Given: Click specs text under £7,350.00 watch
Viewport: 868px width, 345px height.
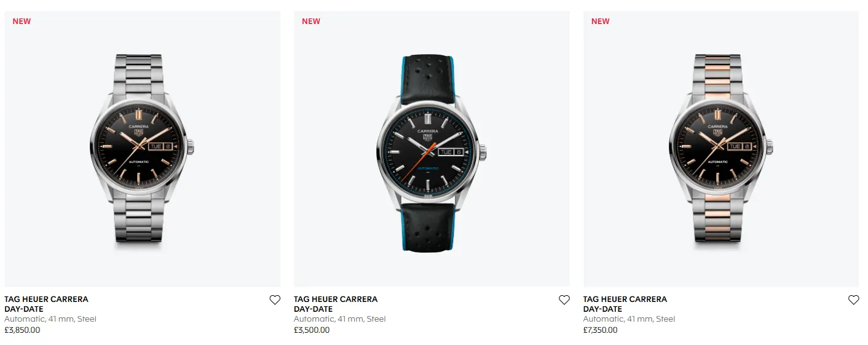Looking at the screenshot, I should click(629, 319).
